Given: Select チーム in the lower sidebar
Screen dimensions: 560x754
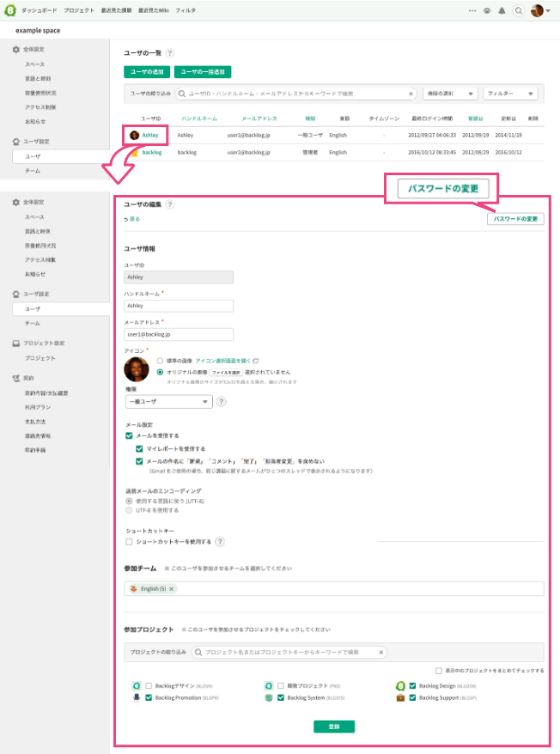Looking at the screenshot, I should (x=33, y=323).
